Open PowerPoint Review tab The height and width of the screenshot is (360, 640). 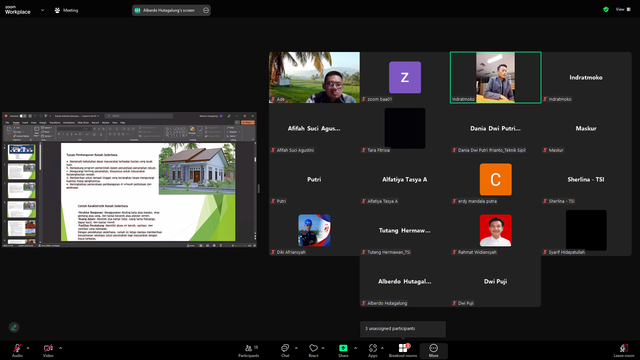click(x=106, y=122)
